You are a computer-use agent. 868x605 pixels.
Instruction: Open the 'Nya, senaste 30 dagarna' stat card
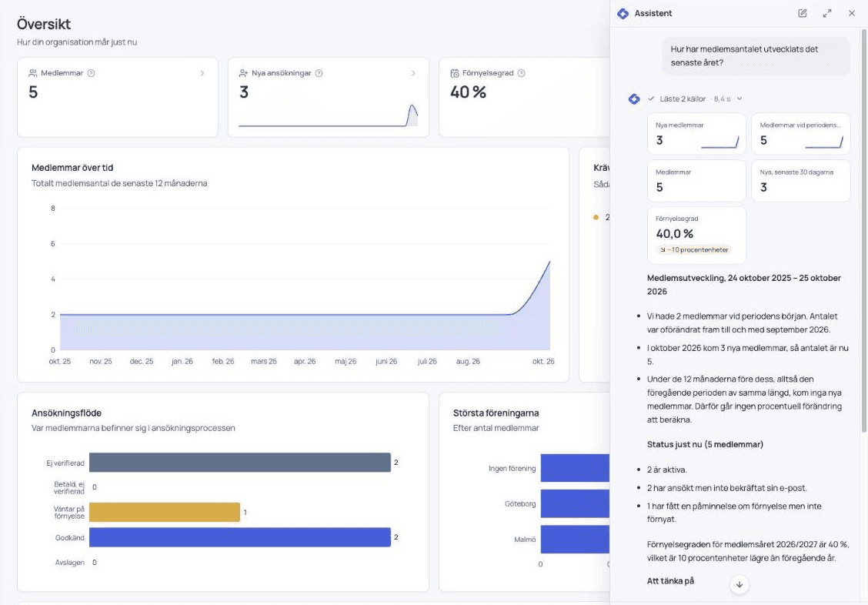tap(800, 181)
